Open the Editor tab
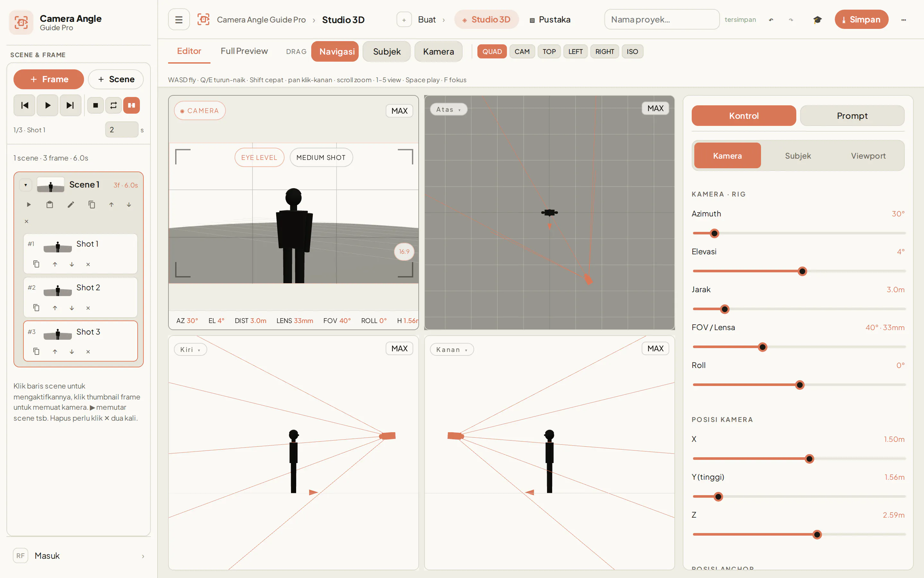The width and height of the screenshot is (924, 578). [x=189, y=51]
